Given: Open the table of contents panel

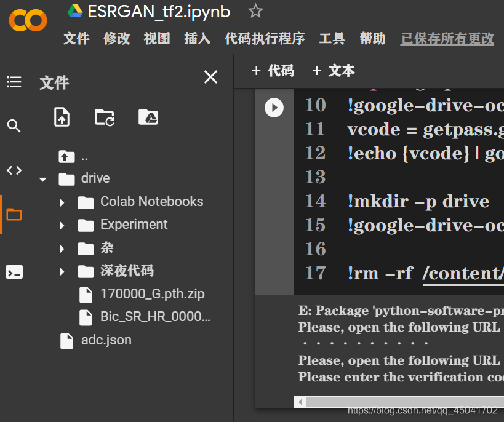Looking at the screenshot, I should click(x=14, y=82).
